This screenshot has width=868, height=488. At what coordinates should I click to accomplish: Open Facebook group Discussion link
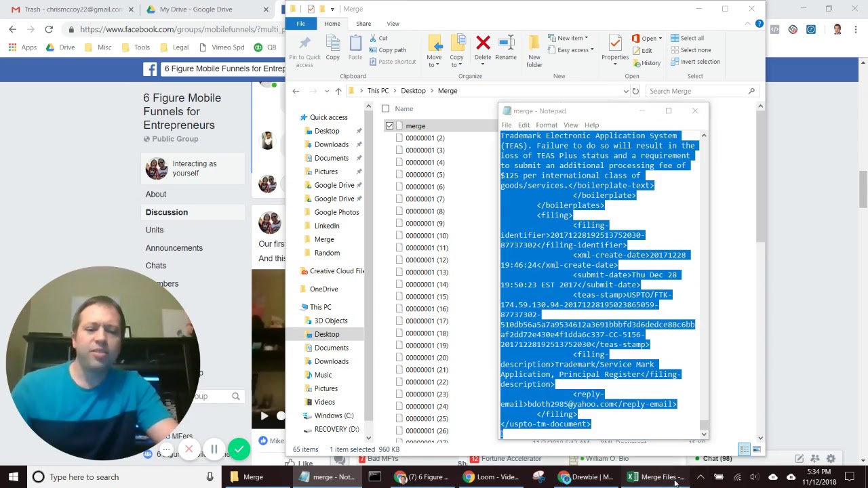click(x=166, y=212)
